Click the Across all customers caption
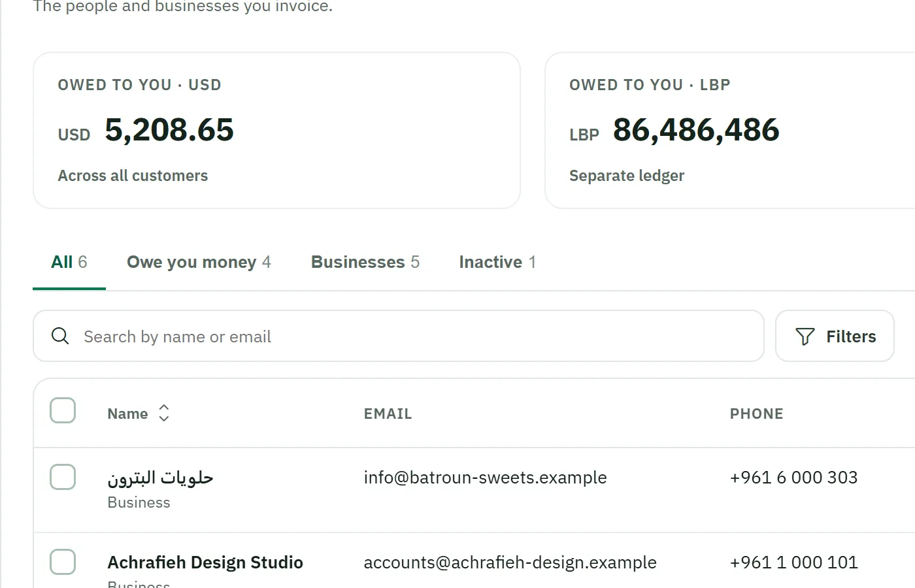Viewport: 915px width, 588px height. pyautogui.click(x=133, y=176)
